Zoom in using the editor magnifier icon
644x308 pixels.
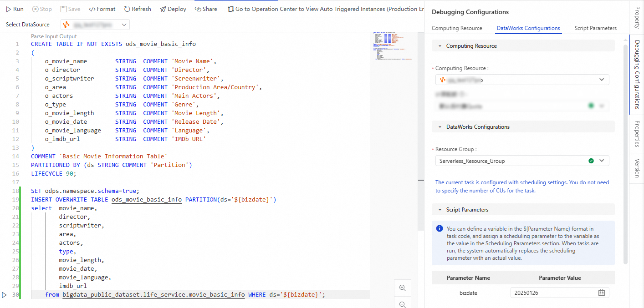click(402, 288)
